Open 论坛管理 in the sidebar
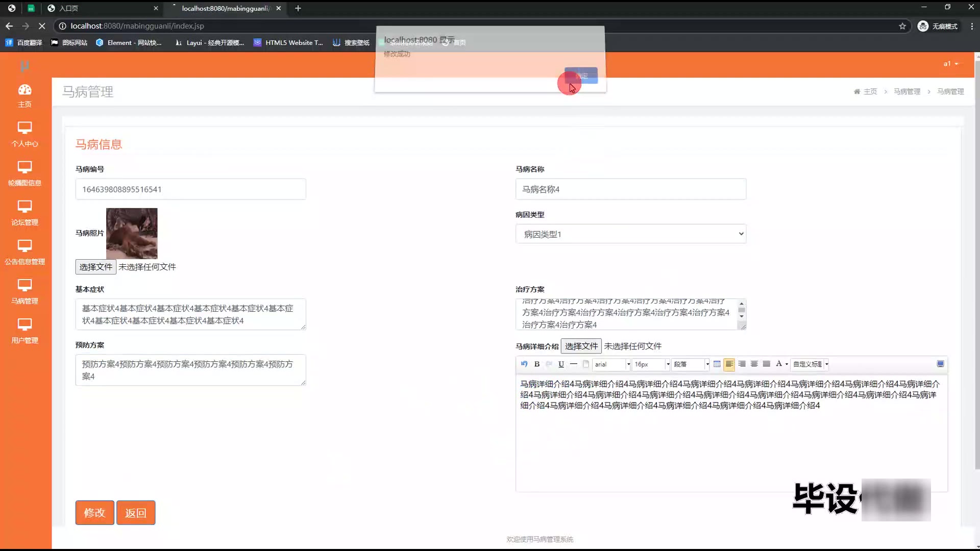The image size is (980, 551). point(24,213)
